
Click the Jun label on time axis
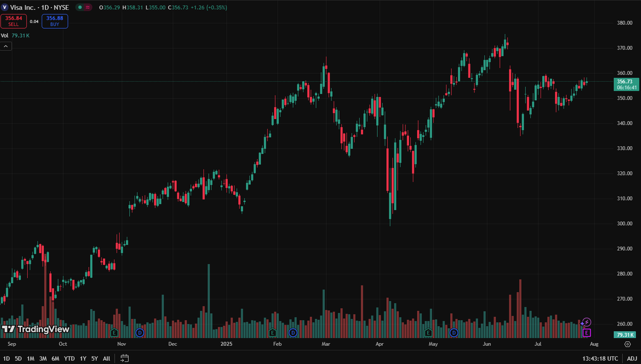[x=486, y=344]
